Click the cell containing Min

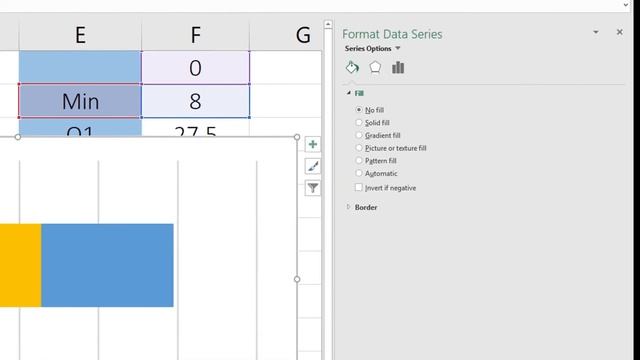click(80, 101)
